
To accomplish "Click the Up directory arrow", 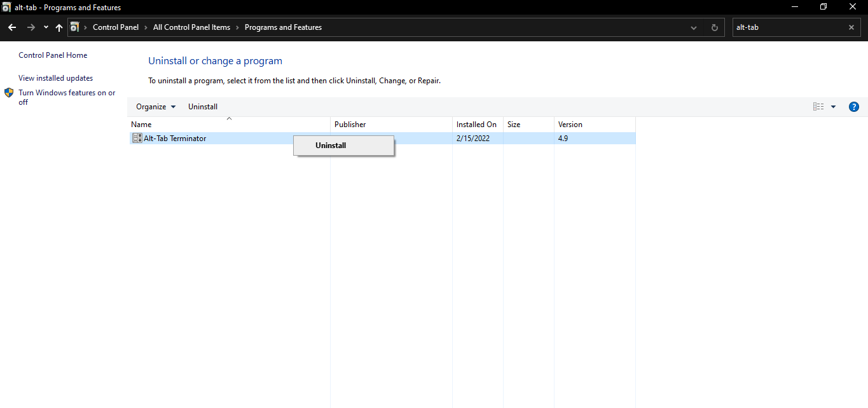I will click(x=59, y=27).
